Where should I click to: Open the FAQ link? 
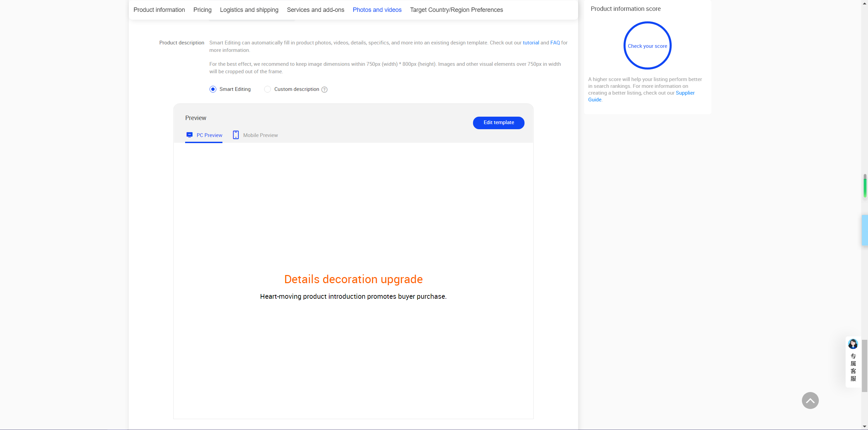[555, 43]
